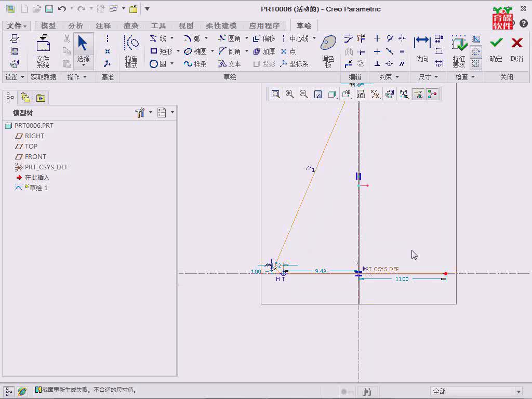This screenshot has width=532, height=399.
Task: Click the Zoom In magnifier icon
Action: tap(290, 94)
